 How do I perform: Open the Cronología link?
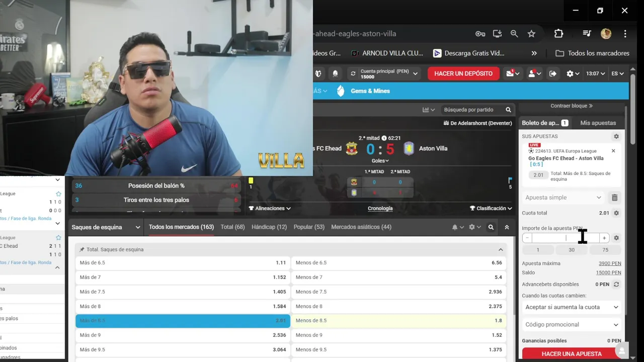tap(380, 209)
